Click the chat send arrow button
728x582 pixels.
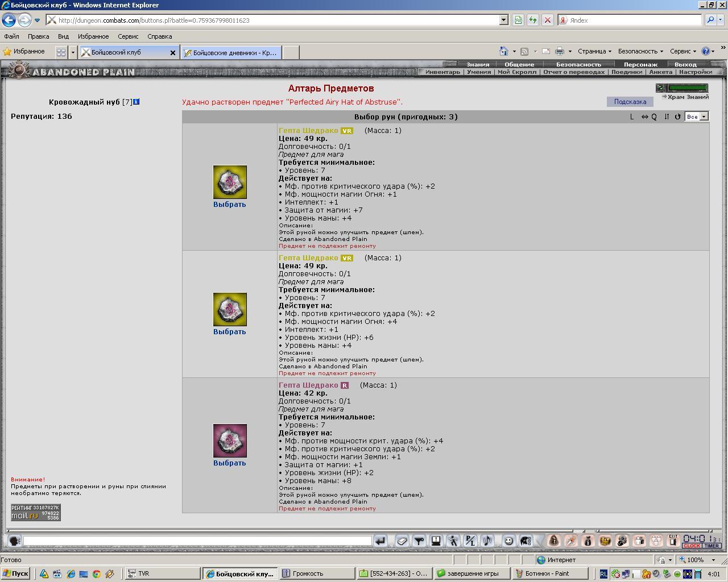(x=380, y=541)
